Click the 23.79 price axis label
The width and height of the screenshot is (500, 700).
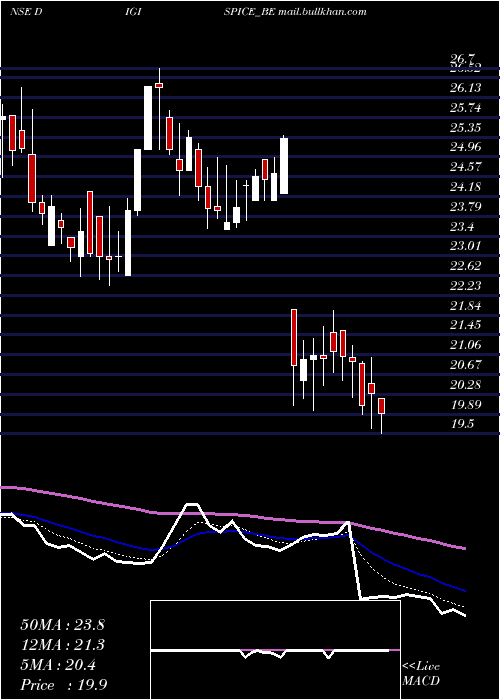466,207
